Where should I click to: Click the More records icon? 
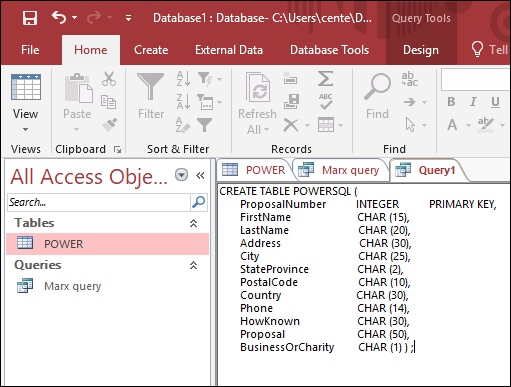click(x=330, y=125)
